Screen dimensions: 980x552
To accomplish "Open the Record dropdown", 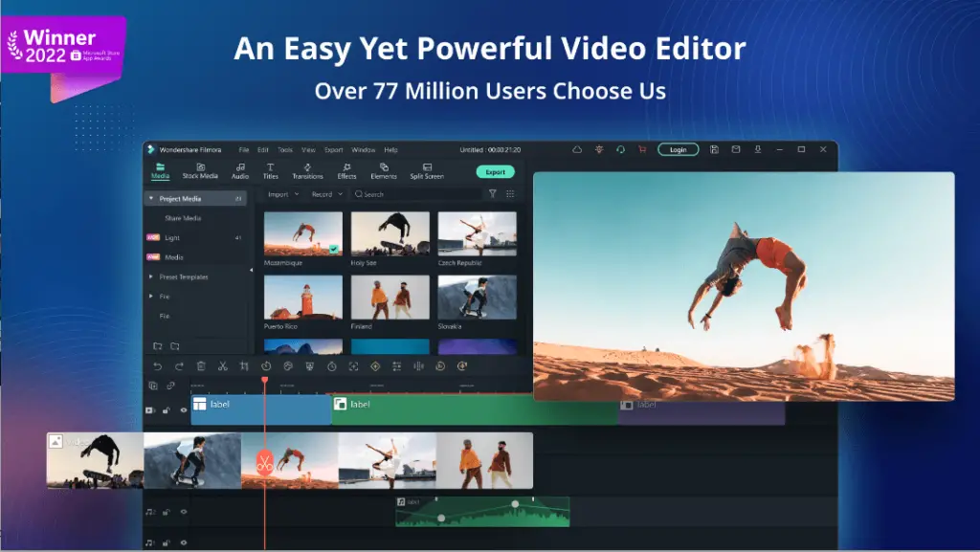I will [327, 194].
